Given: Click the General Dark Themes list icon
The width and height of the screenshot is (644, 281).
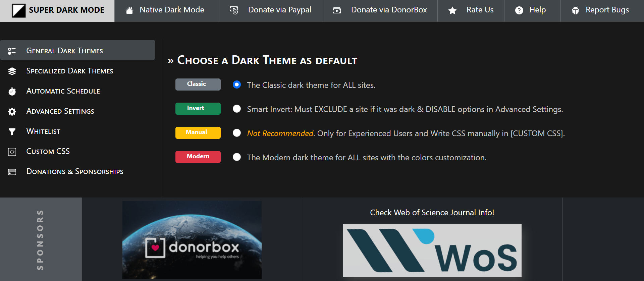Looking at the screenshot, I should (x=12, y=51).
